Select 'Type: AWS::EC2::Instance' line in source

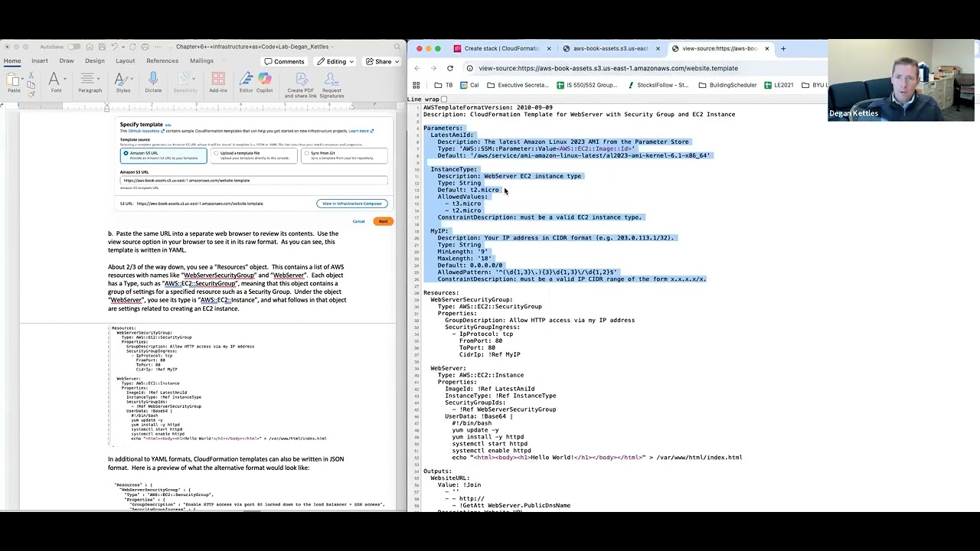pyautogui.click(x=481, y=375)
